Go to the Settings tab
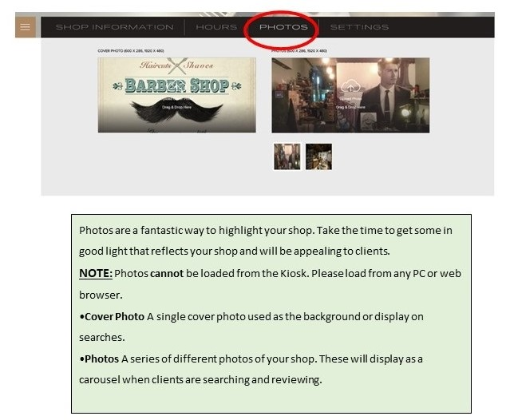The height and width of the screenshot is (420, 514). click(x=359, y=27)
